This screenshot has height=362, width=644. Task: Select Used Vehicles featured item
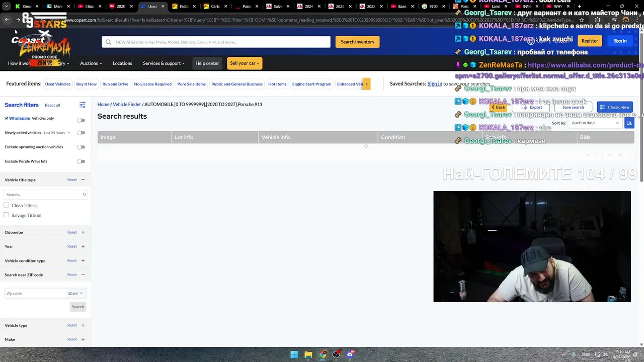[58, 84]
